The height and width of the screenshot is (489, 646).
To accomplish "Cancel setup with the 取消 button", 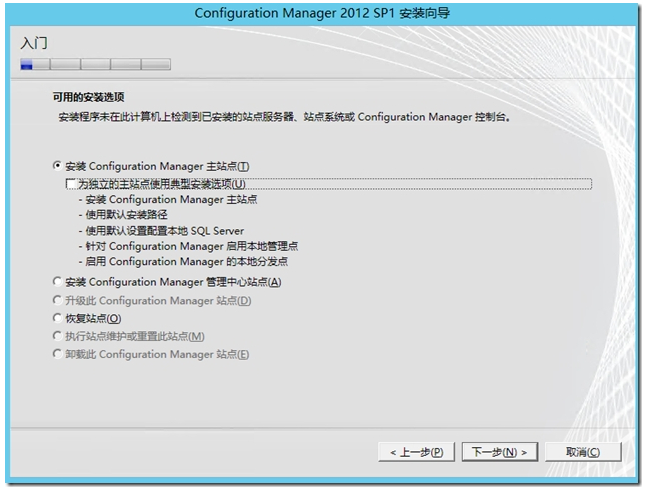I will click(582, 452).
